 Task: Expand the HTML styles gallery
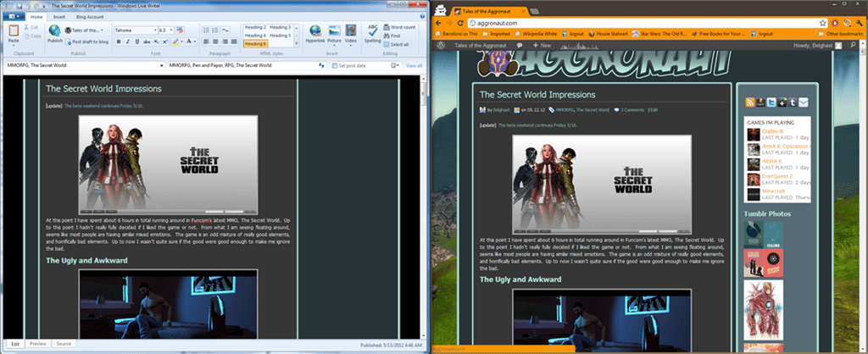[297, 44]
